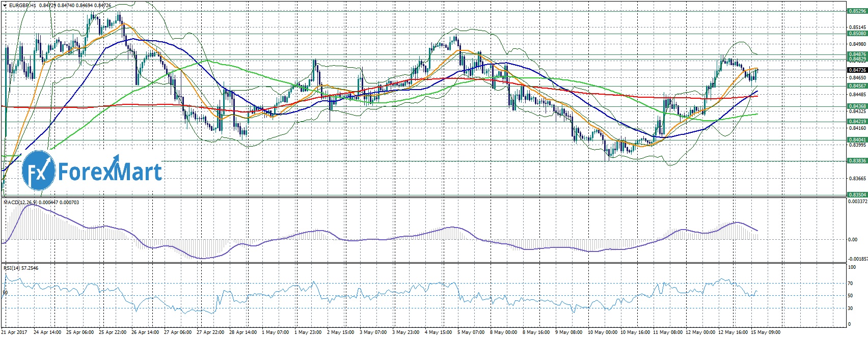Click the 0.85080 level price label
Image resolution: width=868 pixels, height=338 pixels.
pyautogui.click(x=857, y=34)
